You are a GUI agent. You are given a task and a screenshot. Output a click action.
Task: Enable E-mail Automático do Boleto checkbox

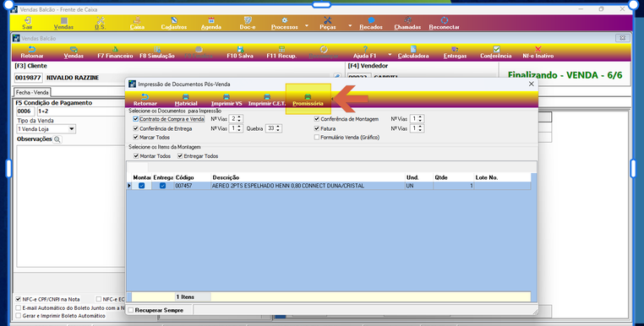pos(18,307)
